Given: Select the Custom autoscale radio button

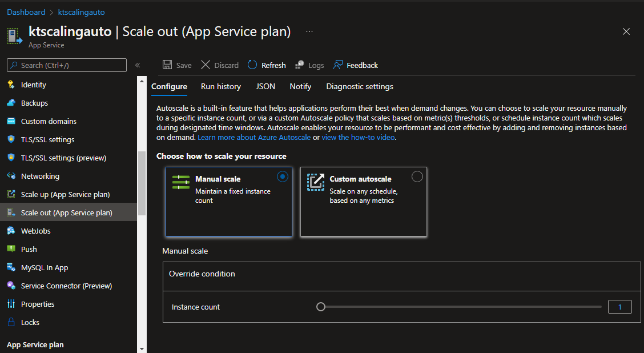Looking at the screenshot, I should 417,176.
